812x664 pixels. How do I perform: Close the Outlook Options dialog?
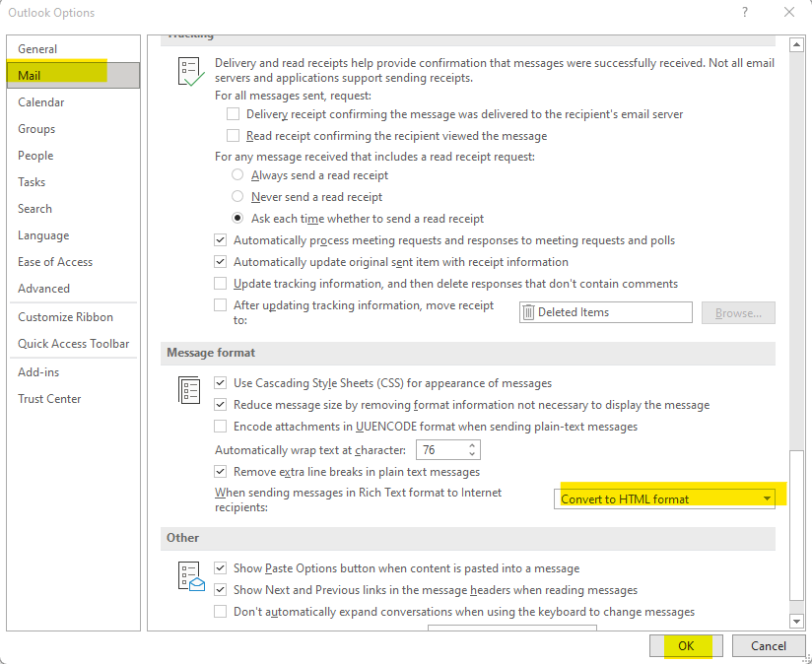789,12
